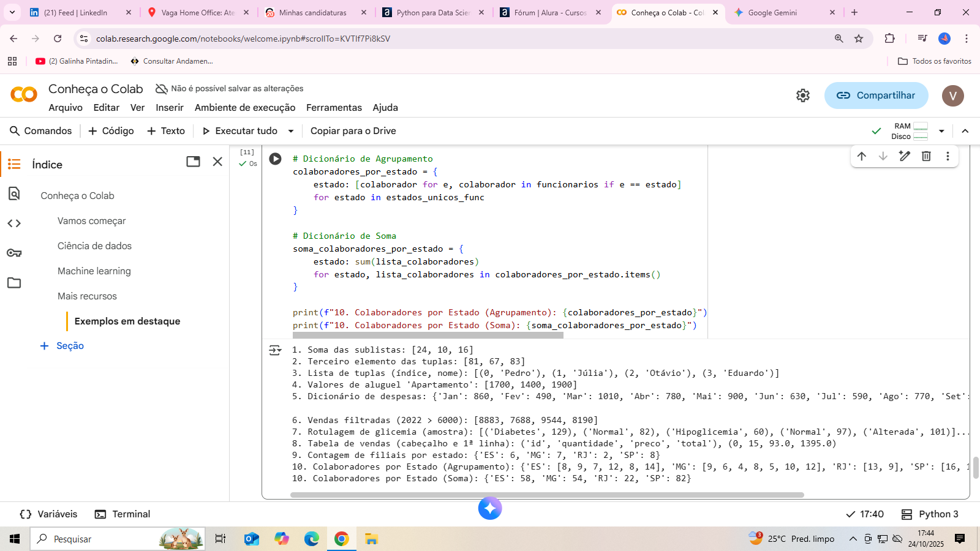Run the code cell with play button

[276, 159]
